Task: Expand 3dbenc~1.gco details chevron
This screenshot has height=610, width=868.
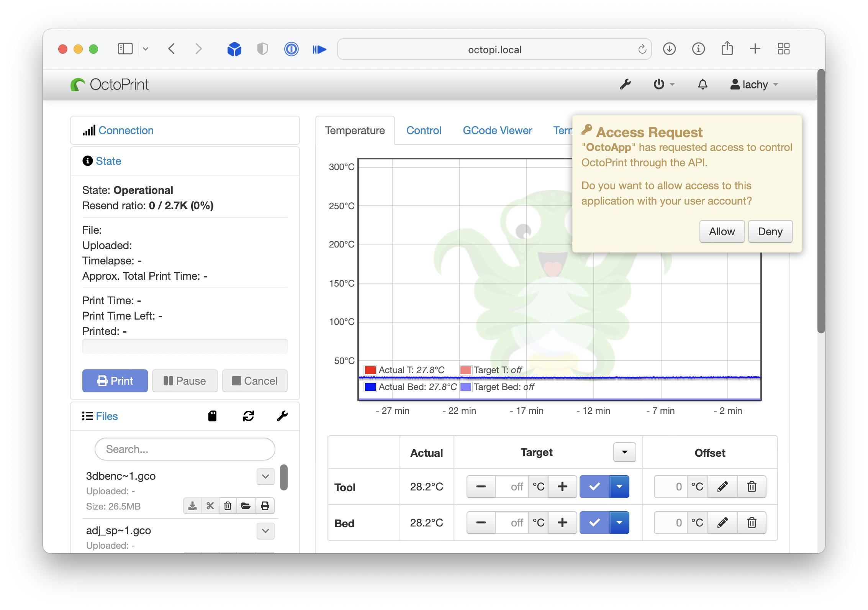Action: tap(265, 477)
